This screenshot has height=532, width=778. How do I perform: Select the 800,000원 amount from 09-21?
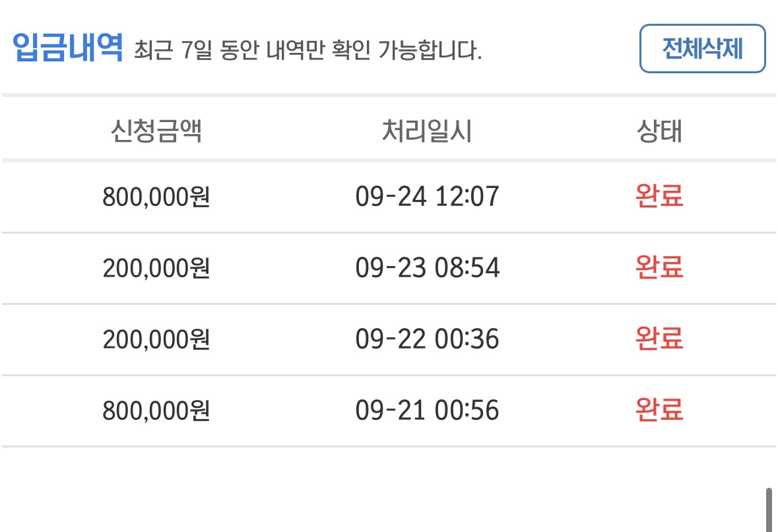pyautogui.click(x=156, y=411)
